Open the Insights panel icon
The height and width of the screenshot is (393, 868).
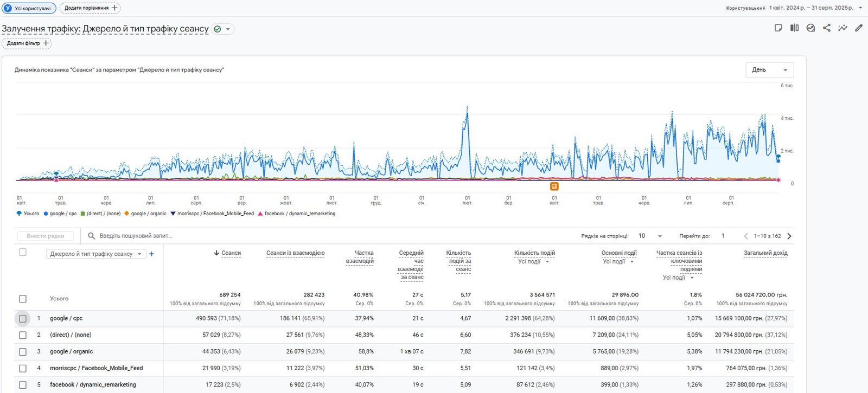[843, 28]
